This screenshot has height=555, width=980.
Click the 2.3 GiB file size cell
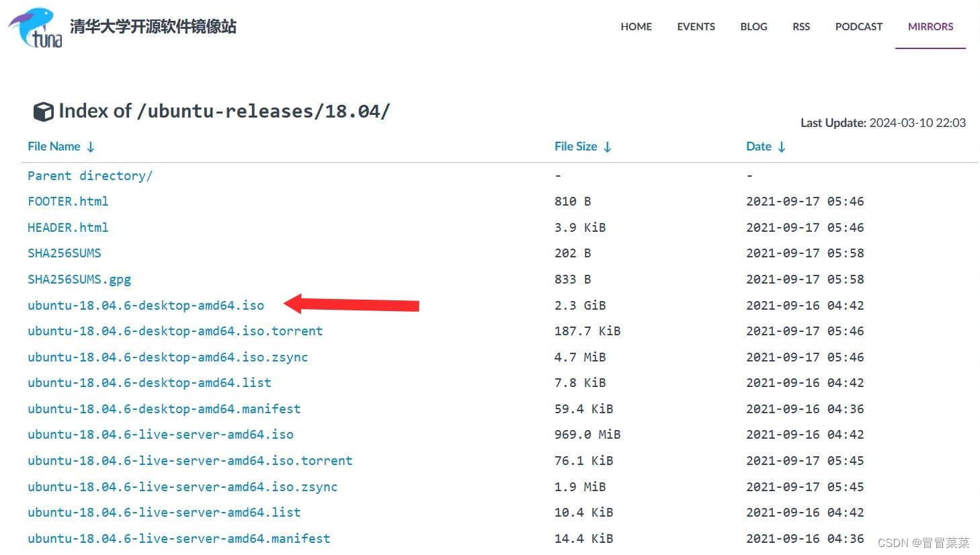(580, 306)
